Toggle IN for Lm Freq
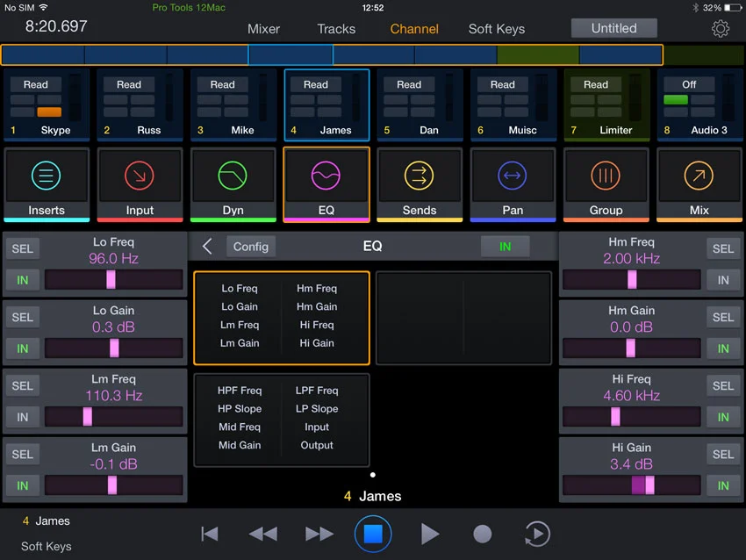 [22, 417]
